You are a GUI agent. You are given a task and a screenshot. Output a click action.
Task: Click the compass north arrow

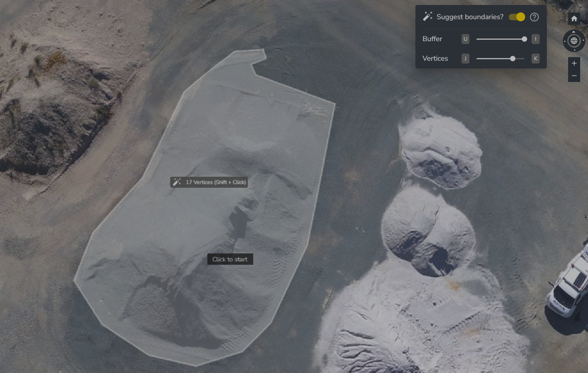574,32
